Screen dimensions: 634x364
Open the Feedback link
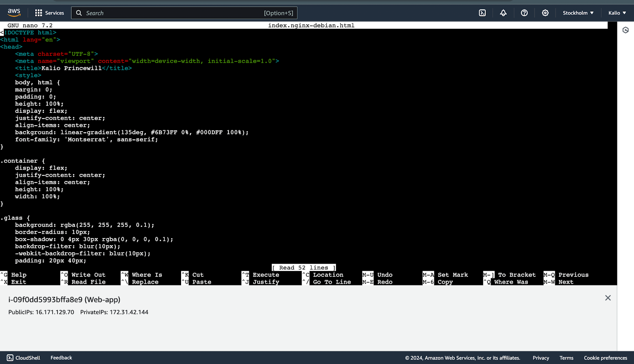point(61,358)
